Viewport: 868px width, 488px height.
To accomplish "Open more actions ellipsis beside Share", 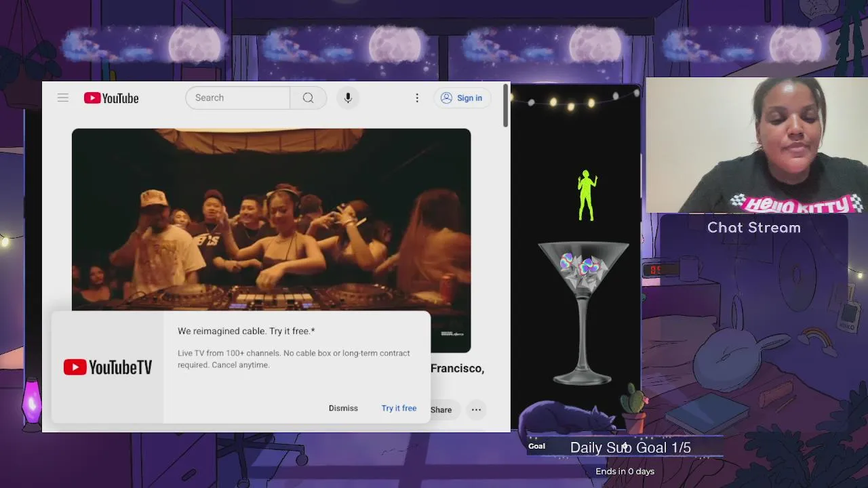I will click(477, 409).
